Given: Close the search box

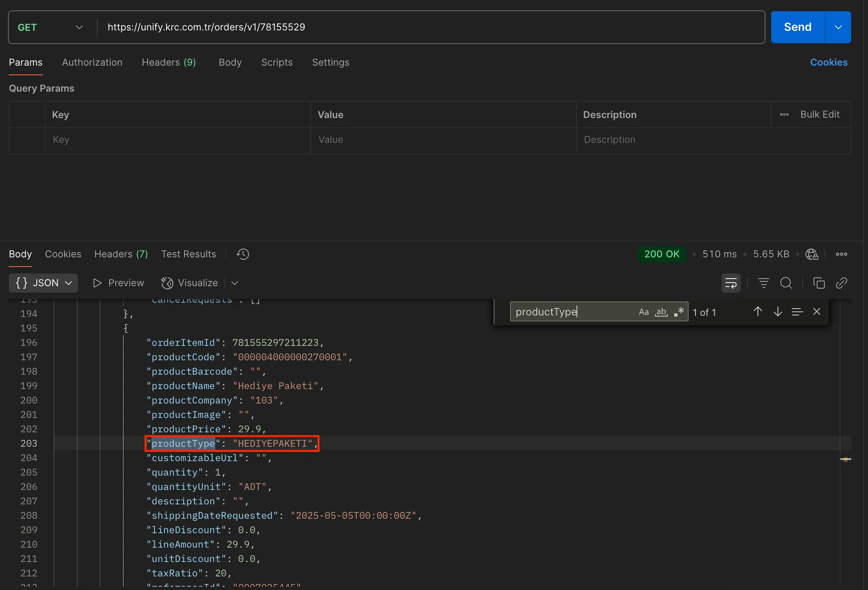Looking at the screenshot, I should coord(817,312).
